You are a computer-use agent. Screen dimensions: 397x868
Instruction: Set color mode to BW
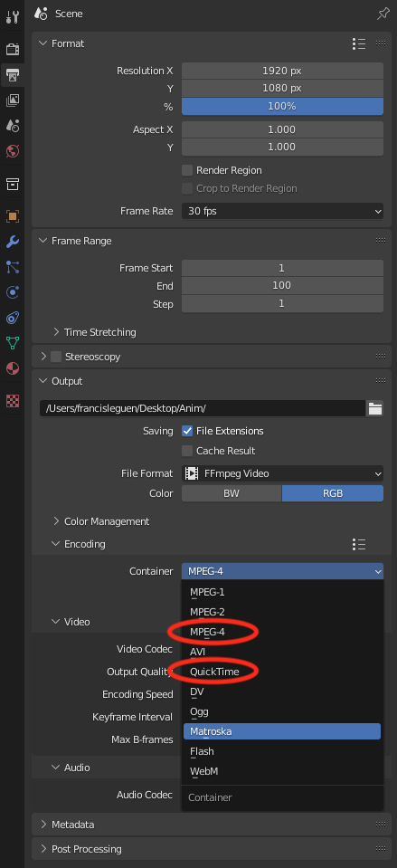point(232,493)
